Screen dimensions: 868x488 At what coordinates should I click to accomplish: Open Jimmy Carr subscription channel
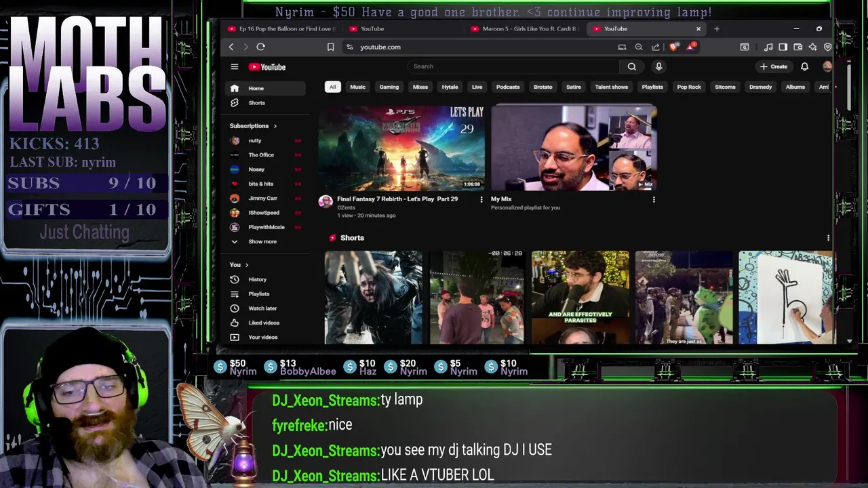[265, 198]
